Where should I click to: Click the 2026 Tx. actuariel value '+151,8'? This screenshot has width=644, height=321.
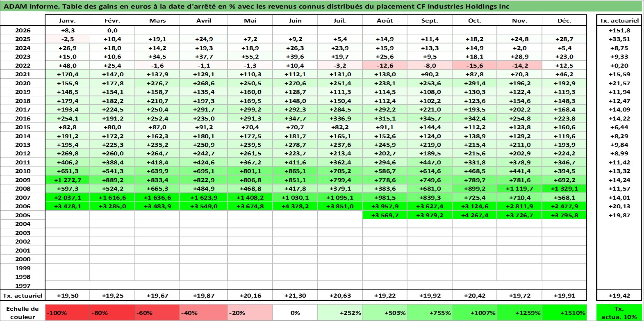(619, 30)
